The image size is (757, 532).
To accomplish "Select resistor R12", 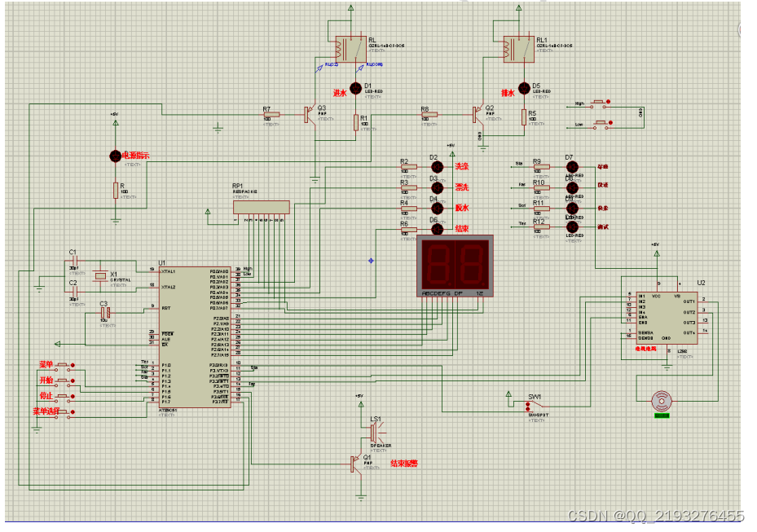I will pyautogui.click(x=541, y=227).
